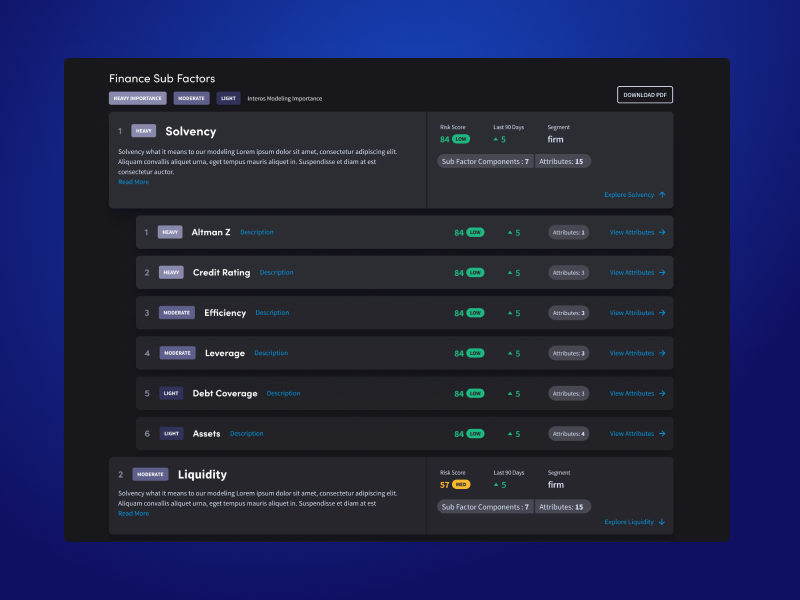This screenshot has height=600, width=800.
Task: Collapse Solvency with Explore Solvency link
Action: click(629, 194)
